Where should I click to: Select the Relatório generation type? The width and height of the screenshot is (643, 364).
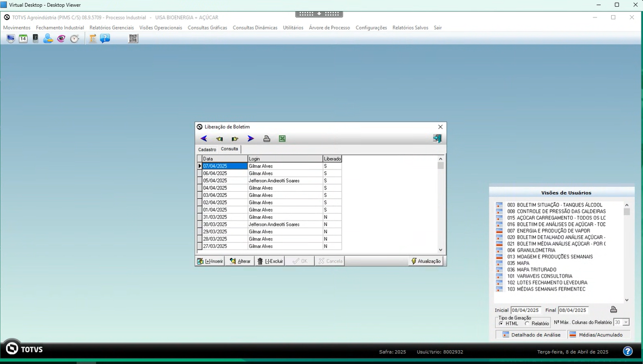click(x=527, y=324)
